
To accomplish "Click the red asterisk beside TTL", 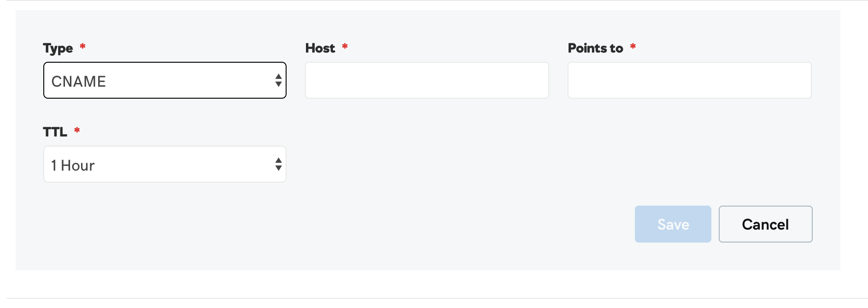I will point(77,130).
